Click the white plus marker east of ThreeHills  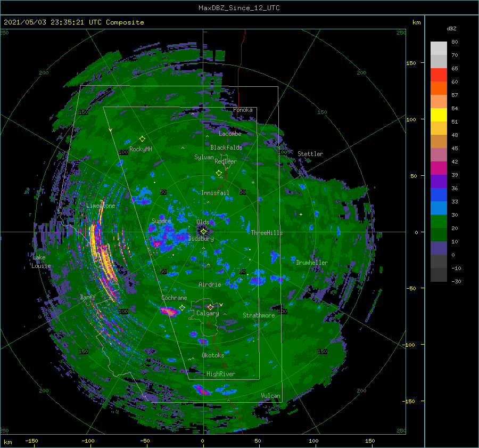pyautogui.click(x=301, y=214)
